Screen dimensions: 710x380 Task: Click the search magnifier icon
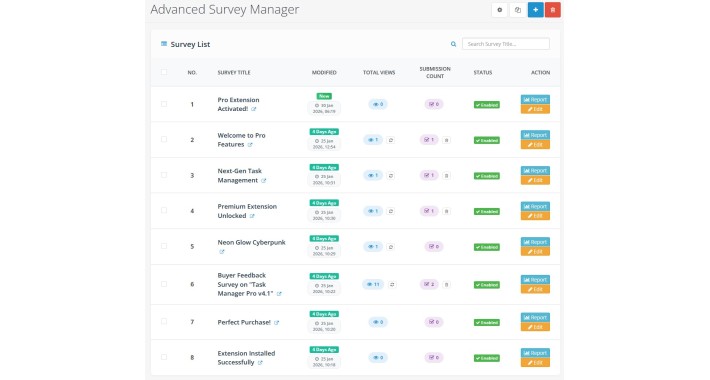click(x=453, y=44)
